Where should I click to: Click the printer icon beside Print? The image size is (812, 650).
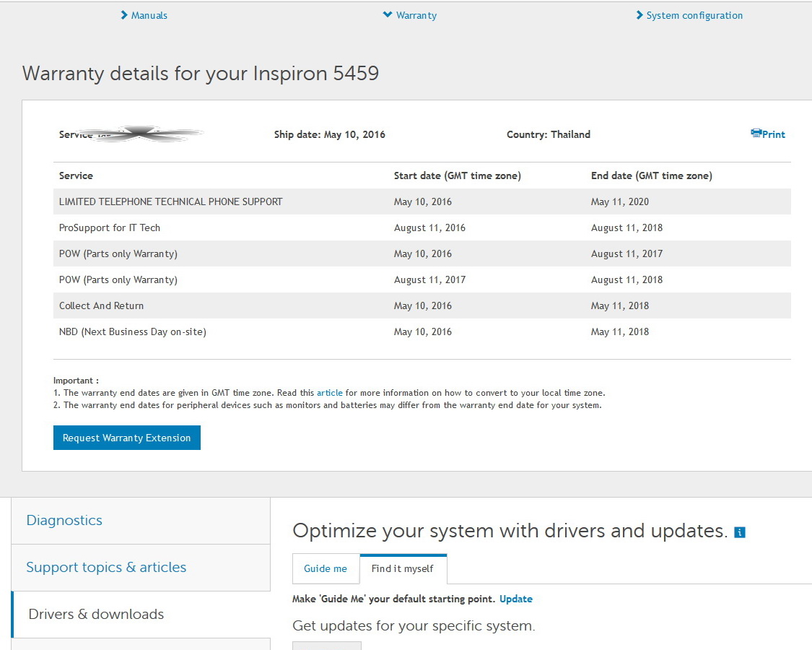[x=756, y=134]
